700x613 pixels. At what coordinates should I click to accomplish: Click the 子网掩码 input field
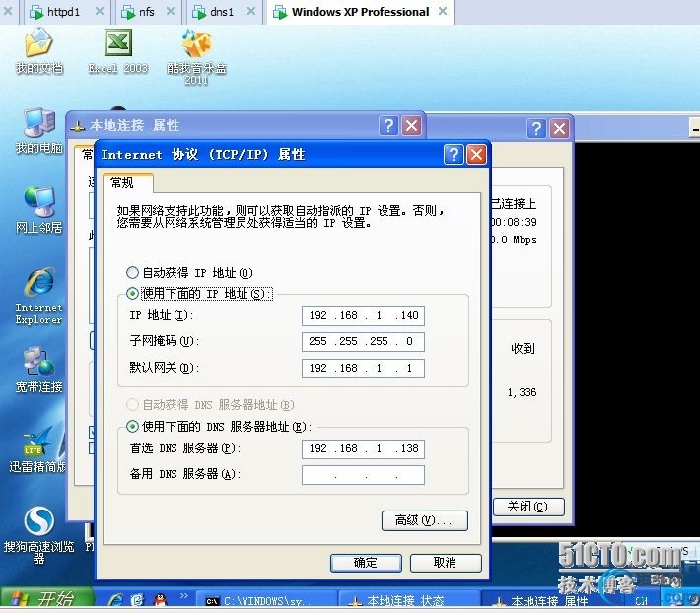pos(363,342)
